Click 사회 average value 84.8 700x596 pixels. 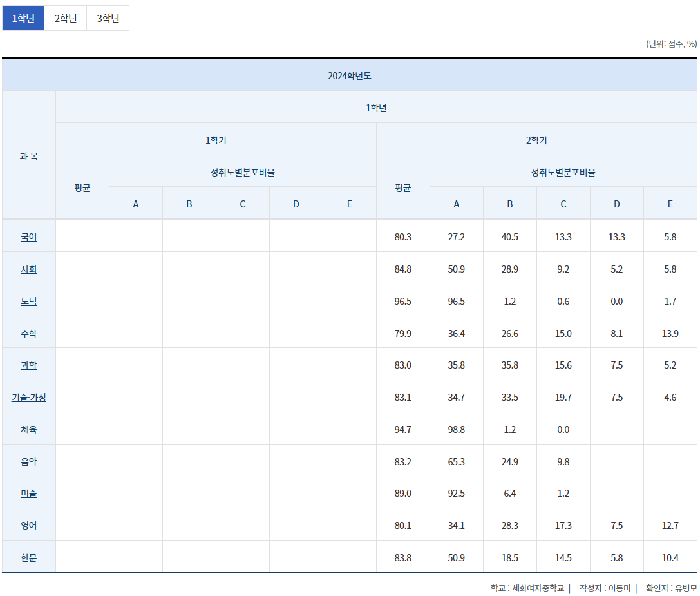click(x=402, y=269)
